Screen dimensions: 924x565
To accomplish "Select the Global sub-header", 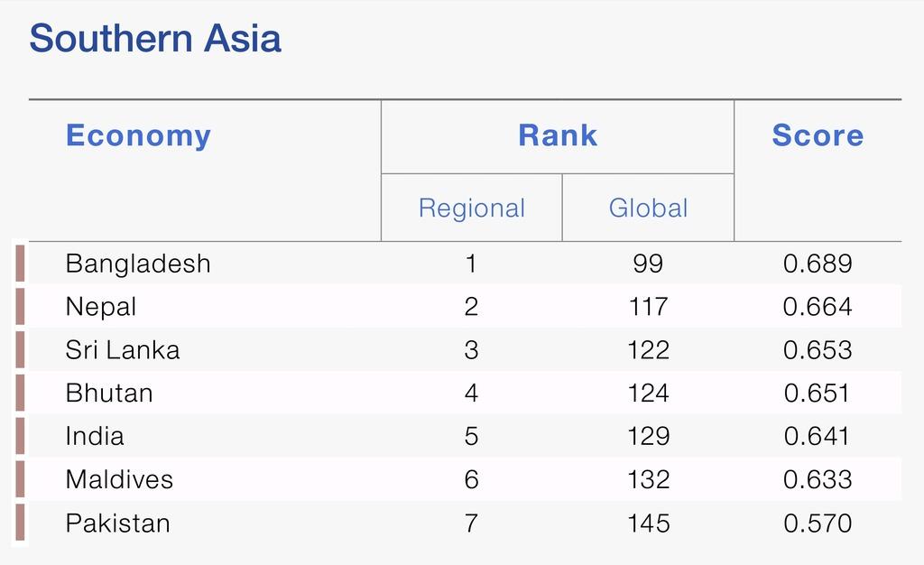I will (x=648, y=208).
